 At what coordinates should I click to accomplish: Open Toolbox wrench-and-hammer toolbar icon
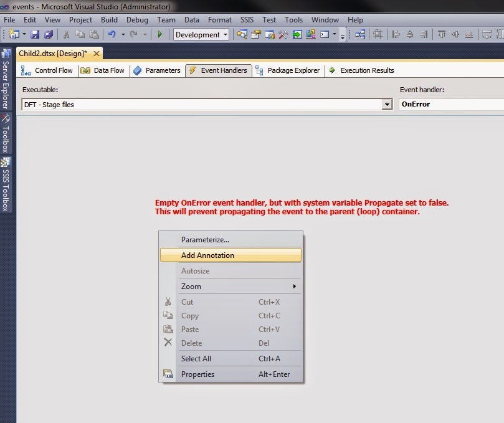pos(283,34)
